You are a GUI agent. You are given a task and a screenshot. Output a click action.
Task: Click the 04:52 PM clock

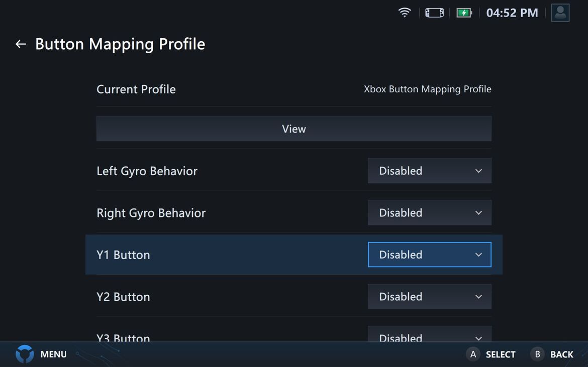[x=512, y=13]
